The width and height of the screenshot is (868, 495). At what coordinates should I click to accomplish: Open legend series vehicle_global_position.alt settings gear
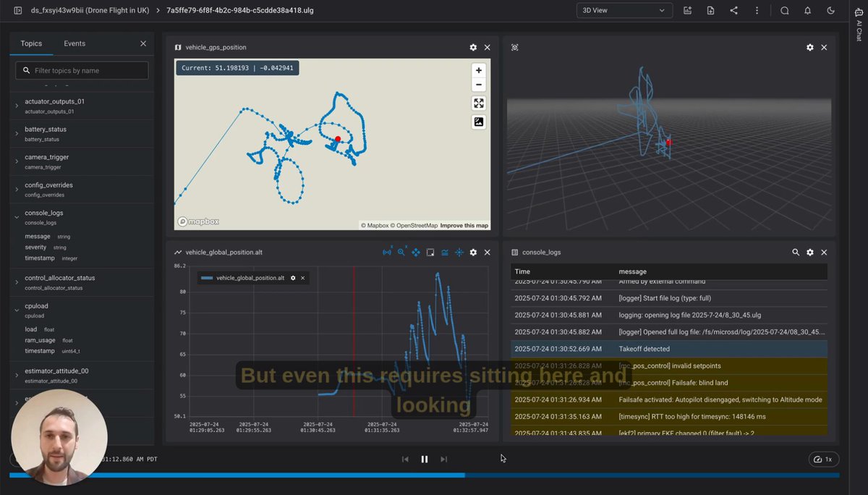click(293, 278)
